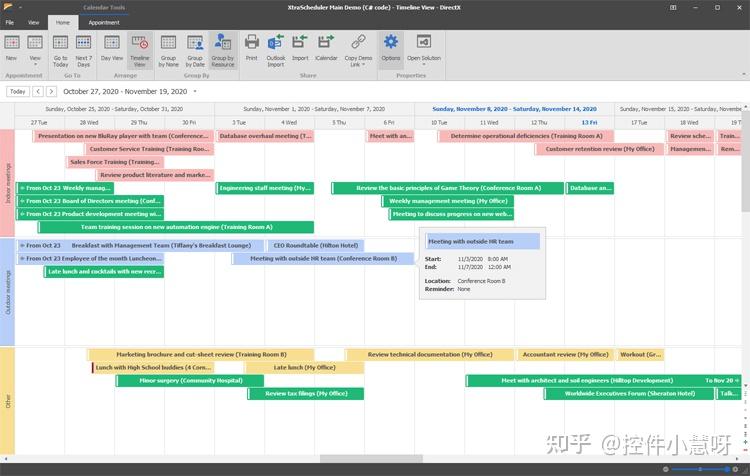Screen dimensions: 750x476
Task: Collapse the ribbon with corner arrow
Action: 744,74
